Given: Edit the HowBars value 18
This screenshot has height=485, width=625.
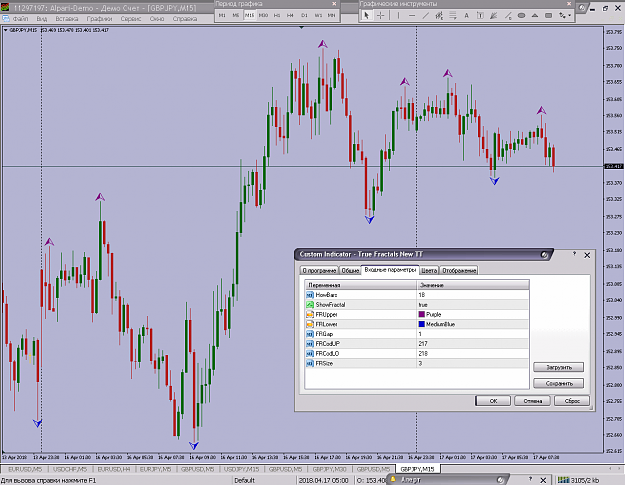Looking at the screenshot, I should [x=473, y=295].
